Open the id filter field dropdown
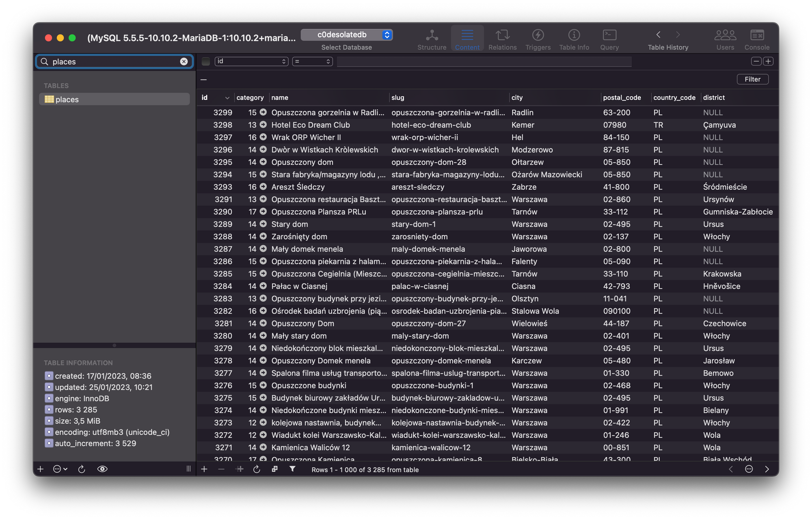 [x=251, y=61]
